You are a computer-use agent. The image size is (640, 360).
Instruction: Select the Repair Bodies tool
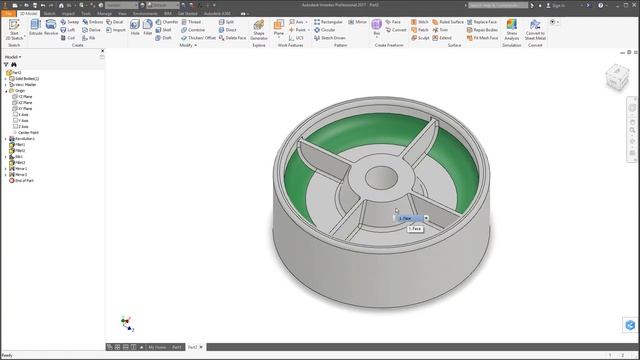click(x=482, y=30)
